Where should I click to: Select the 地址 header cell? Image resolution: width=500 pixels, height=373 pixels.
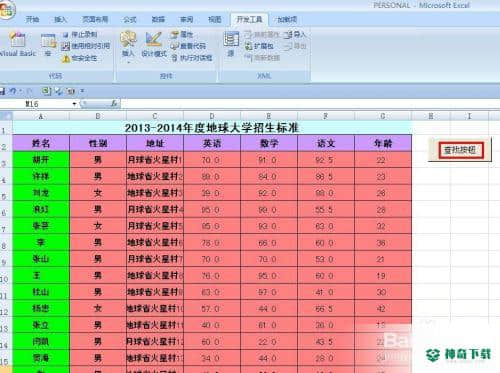tap(155, 143)
